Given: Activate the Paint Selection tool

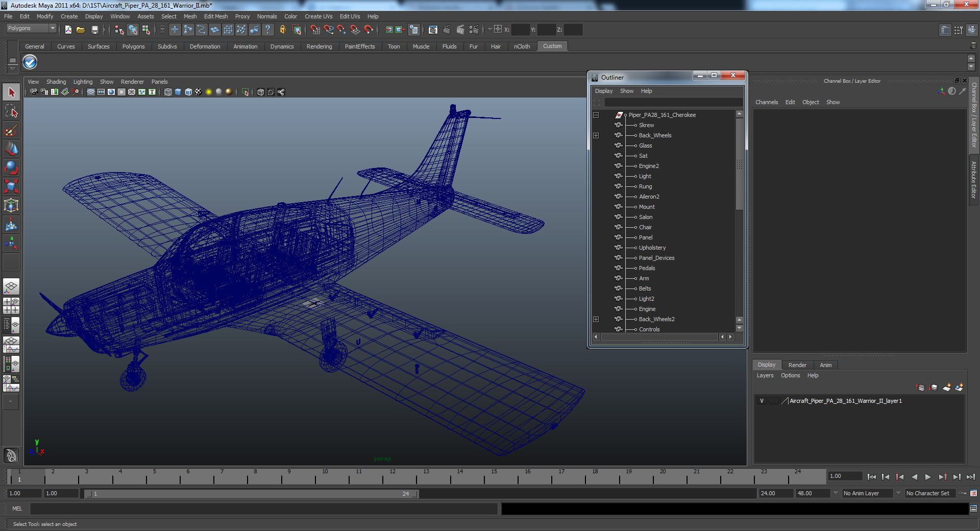Looking at the screenshot, I should pyautogui.click(x=11, y=130).
